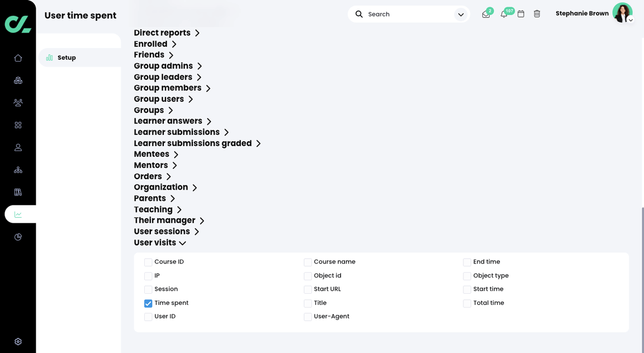This screenshot has height=353, width=644.
Task: Check the End time checkbox
Action: (467, 262)
